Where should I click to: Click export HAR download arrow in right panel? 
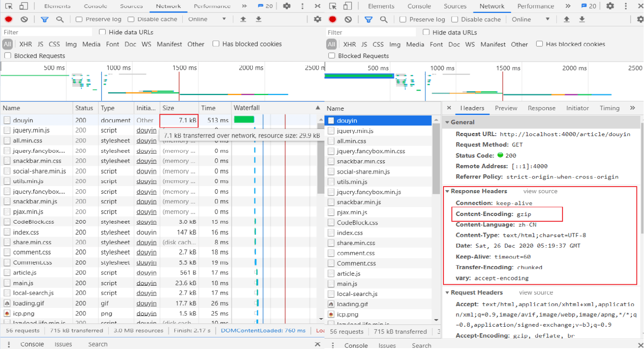click(x=582, y=19)
